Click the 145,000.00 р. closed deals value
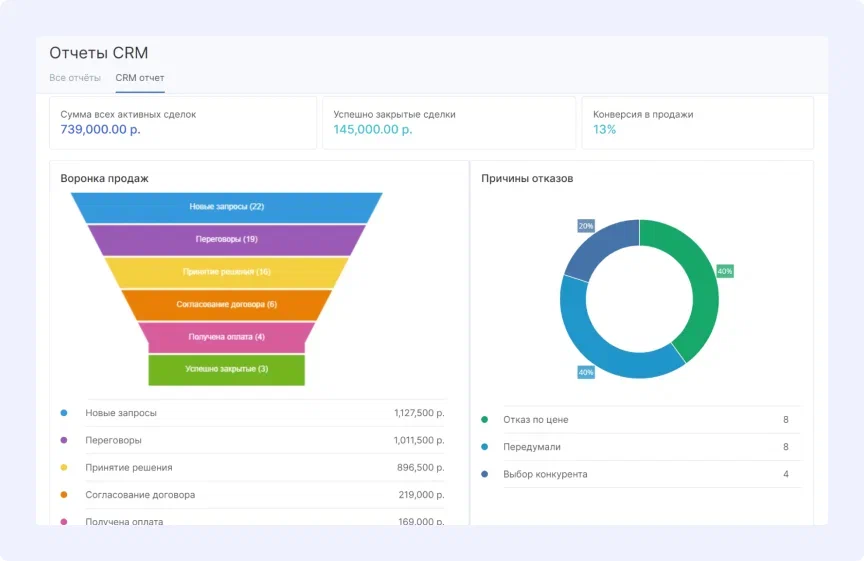This screenshot has width=864, height=561. [x=373, y=130]
